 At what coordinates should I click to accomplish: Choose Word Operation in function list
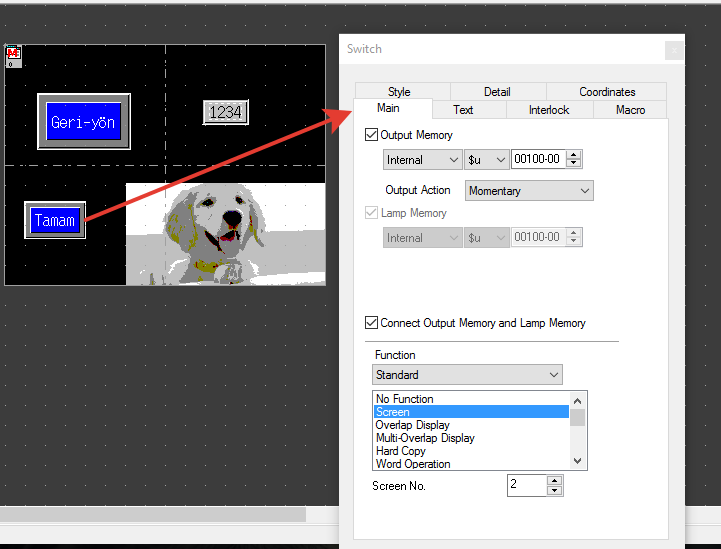[x=412, y=464]
